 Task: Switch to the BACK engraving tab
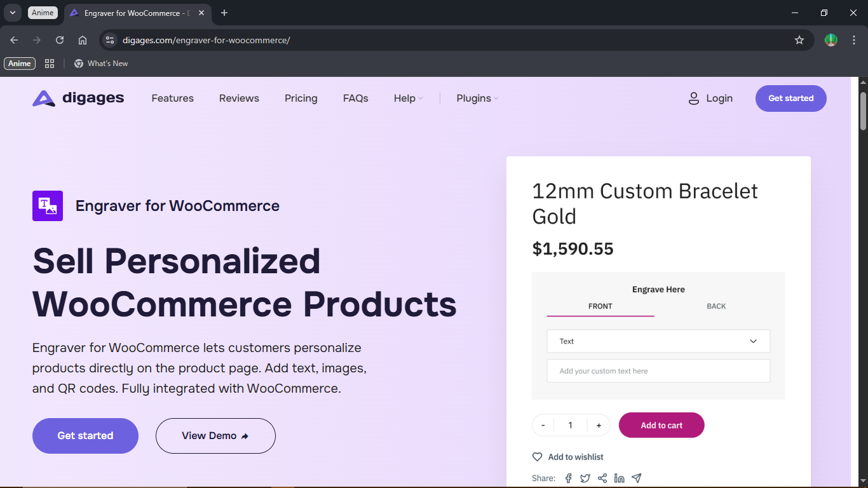point(716,306)
